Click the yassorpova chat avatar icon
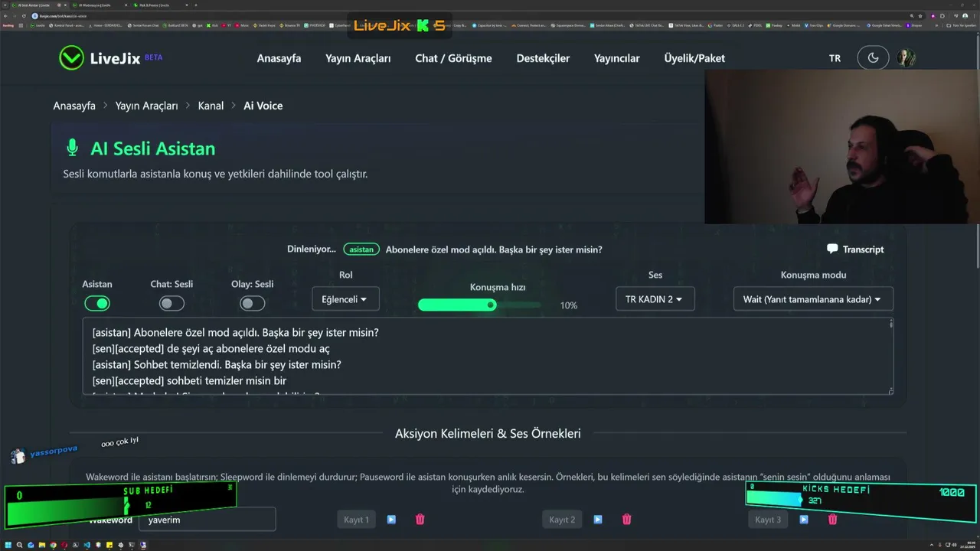The height and width of the screenshot is (551, 980). [x=18, y=457]
